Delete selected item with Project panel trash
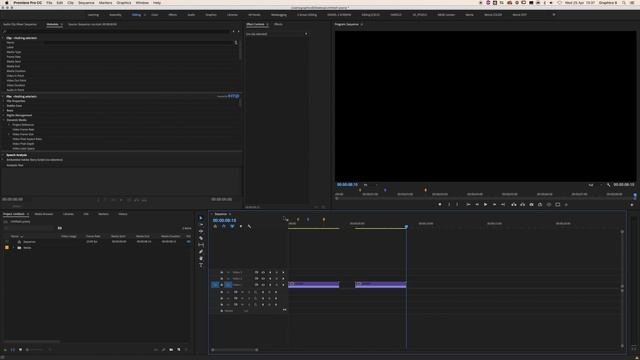640x360 pixels. tap(187, 350)
